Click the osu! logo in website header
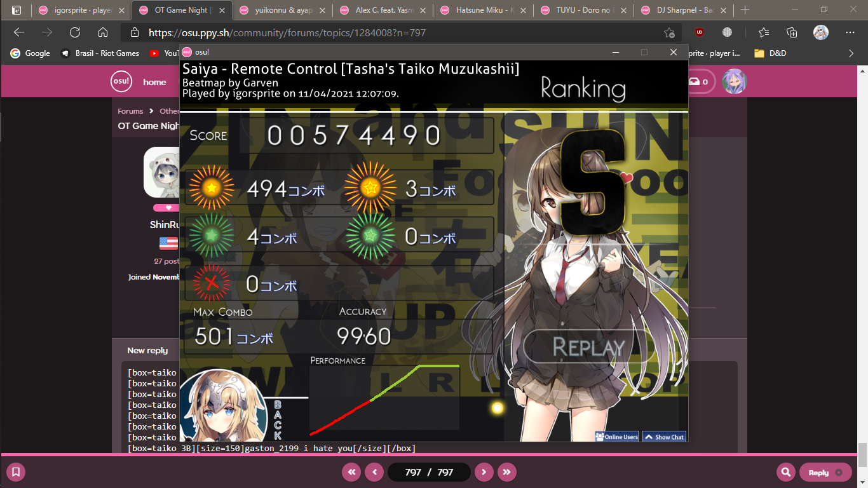868x488 pixels. pyautogui.click(x=121, y=81)
